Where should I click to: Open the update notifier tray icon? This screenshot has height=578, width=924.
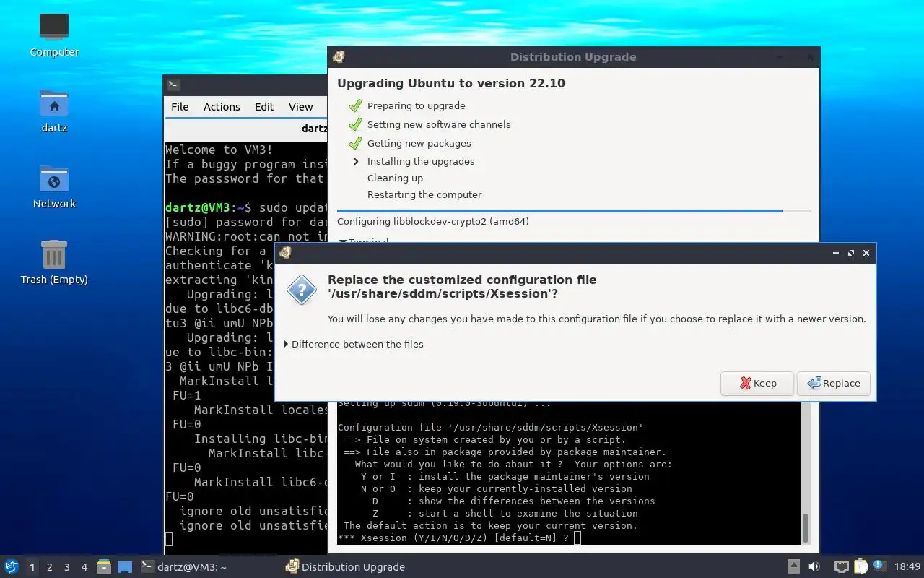(879, 566)
